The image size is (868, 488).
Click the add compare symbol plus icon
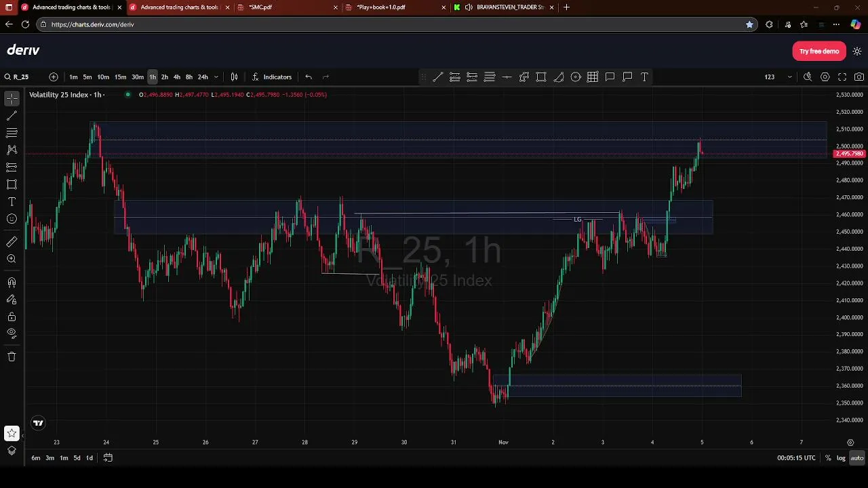pyautogui.click(x=54, y=77)
